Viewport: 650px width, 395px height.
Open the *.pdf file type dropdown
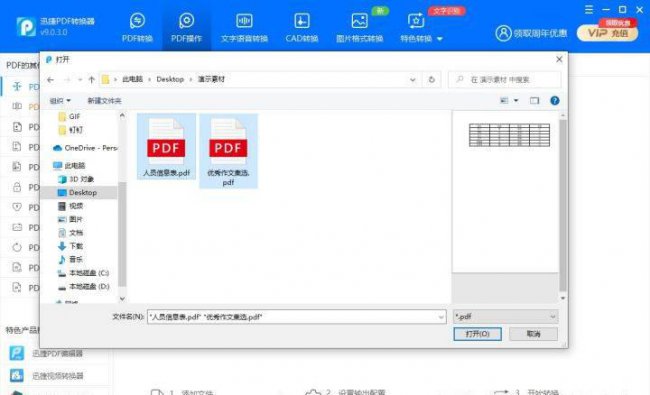505,317
